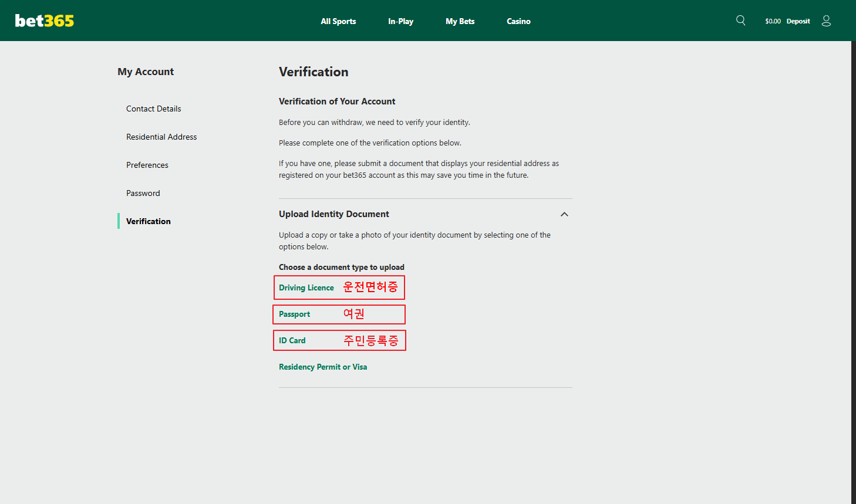Open the search magnifier icon
This screenshot has height=504, width=856.
pyautogui.click(x=741, y=21)
